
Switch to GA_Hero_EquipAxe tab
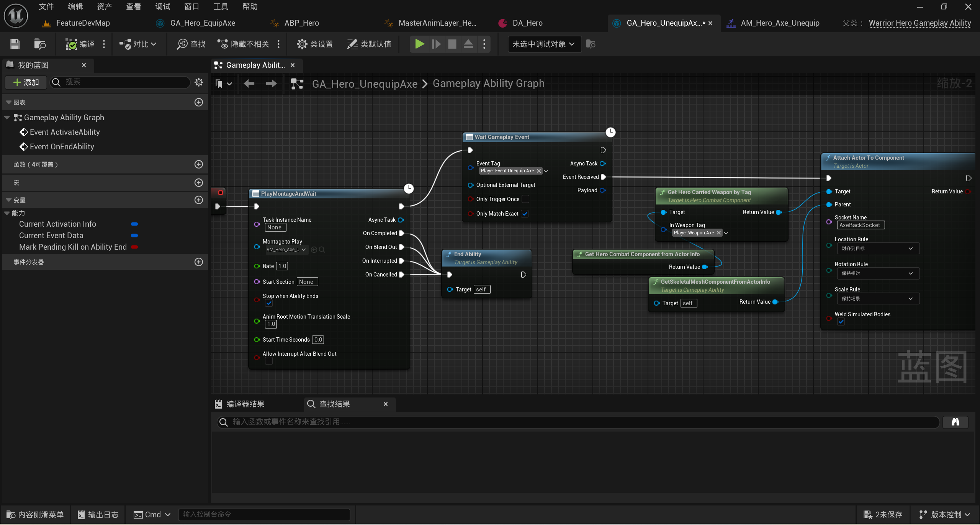click(202, 23)
